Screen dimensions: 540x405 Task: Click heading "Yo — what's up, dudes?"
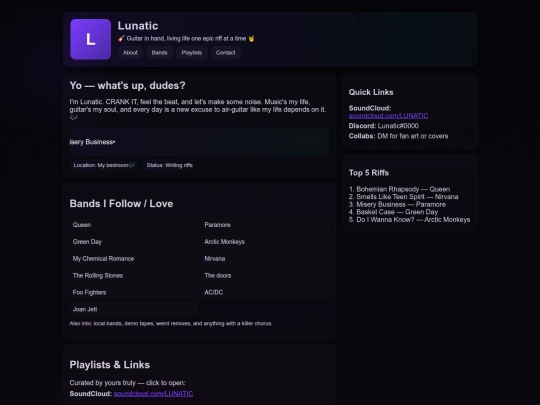(x=127, y=85)
